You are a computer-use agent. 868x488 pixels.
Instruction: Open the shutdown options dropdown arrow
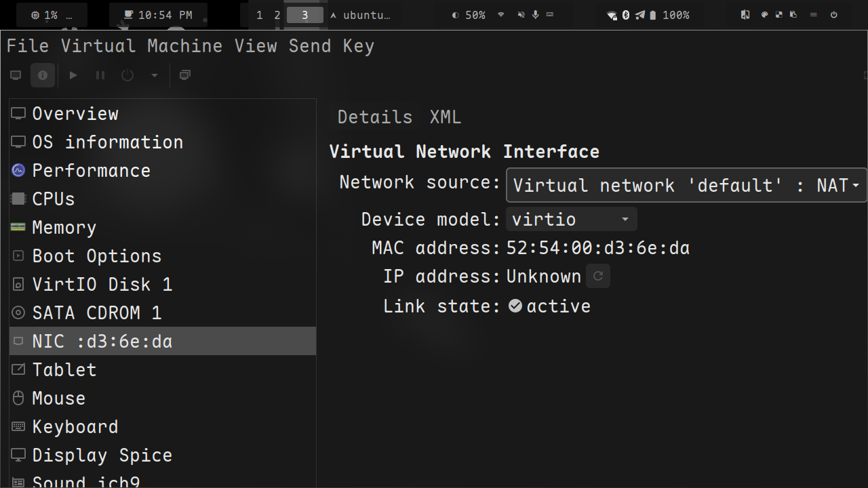point(155,75)
